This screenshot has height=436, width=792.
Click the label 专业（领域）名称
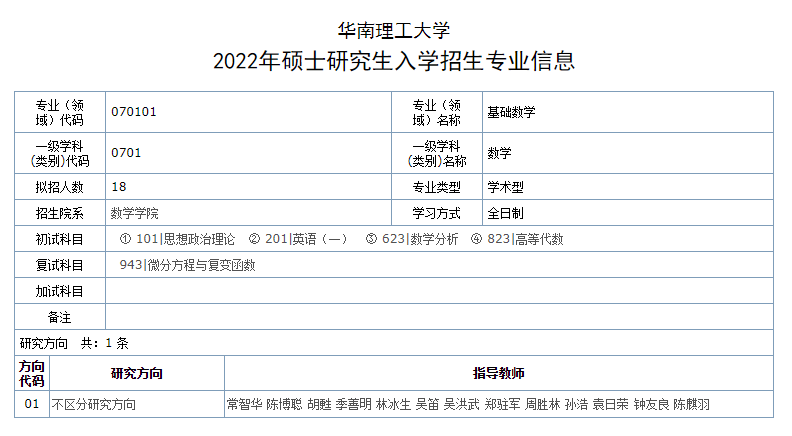pyautogui.click(x=437, y=113)
